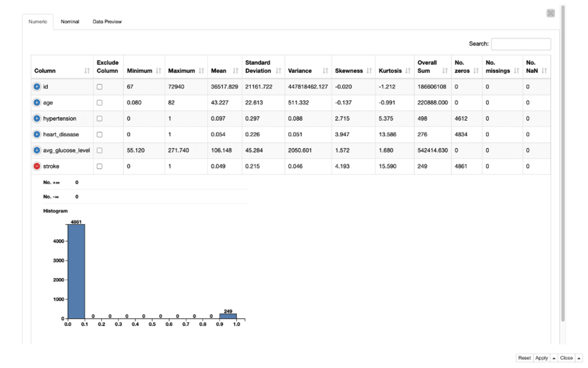Sort by No. NaN sort icon

(x=544, y=71)
